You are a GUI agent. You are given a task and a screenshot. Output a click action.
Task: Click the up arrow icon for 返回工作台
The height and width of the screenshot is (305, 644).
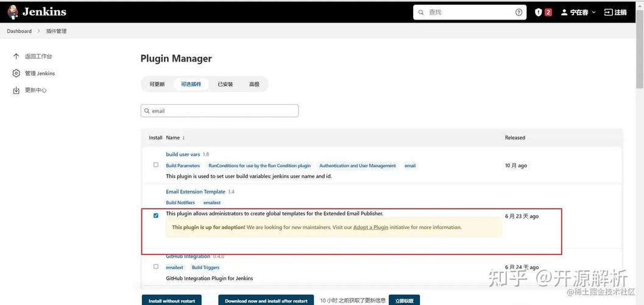pyautogui.click(x=16, y=56)
